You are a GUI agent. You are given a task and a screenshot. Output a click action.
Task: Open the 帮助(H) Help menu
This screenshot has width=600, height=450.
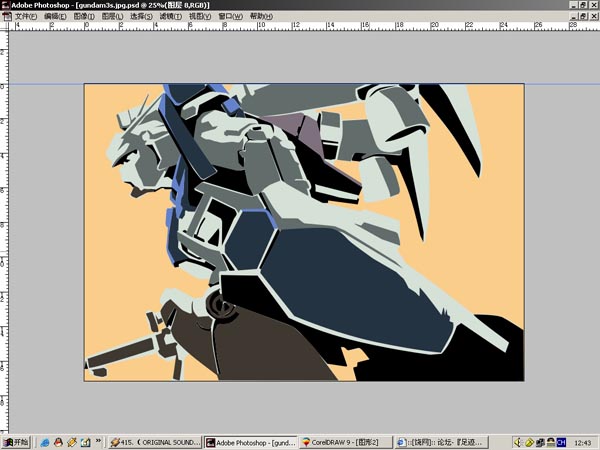tap(261, 16)
